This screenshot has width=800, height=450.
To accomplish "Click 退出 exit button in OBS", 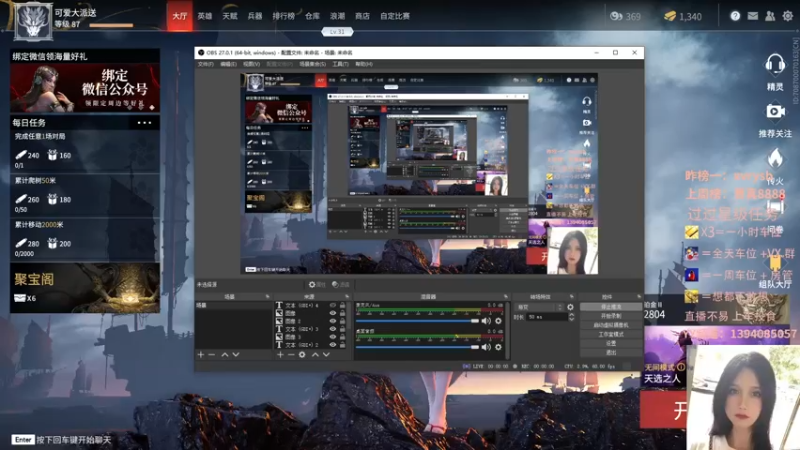I will (x=611, y=353).
